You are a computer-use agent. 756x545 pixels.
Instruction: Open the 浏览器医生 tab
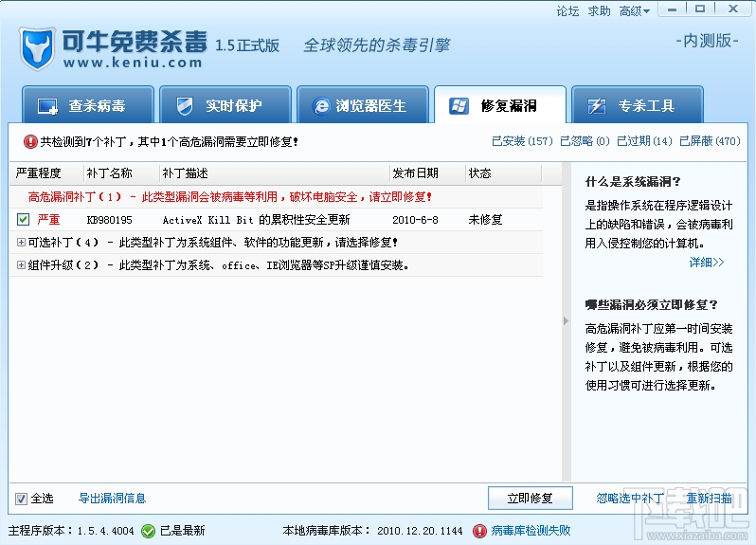(363, 104)
